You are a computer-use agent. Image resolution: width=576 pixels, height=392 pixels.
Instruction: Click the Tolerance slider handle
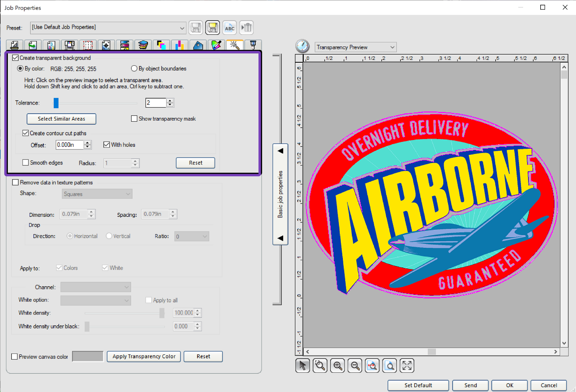coord(56,103)
